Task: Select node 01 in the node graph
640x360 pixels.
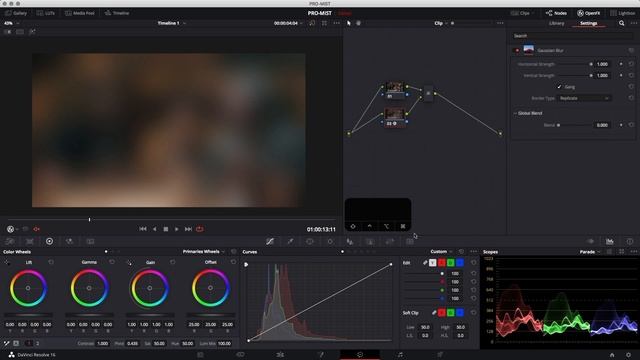Action: click(x=395, y=90)
